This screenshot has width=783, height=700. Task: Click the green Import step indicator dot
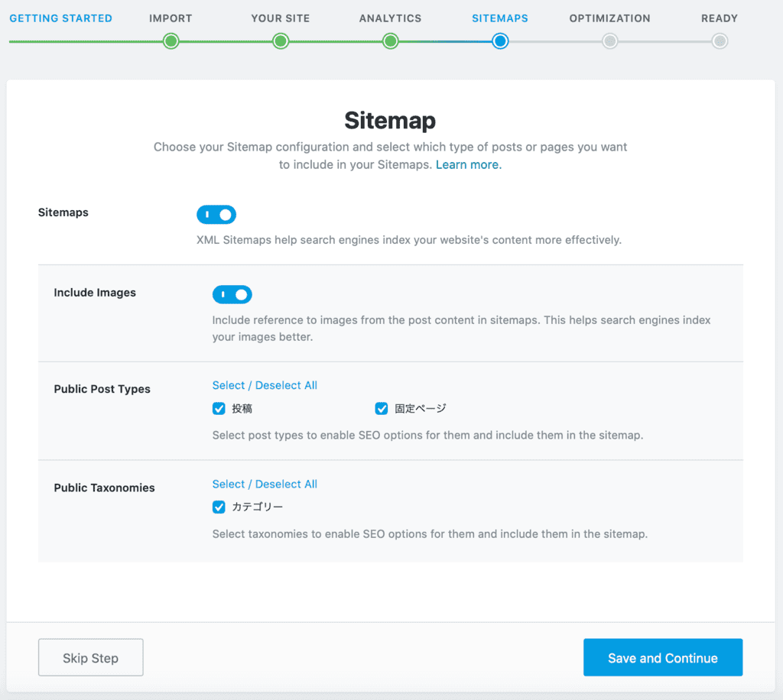coord(171,41)
